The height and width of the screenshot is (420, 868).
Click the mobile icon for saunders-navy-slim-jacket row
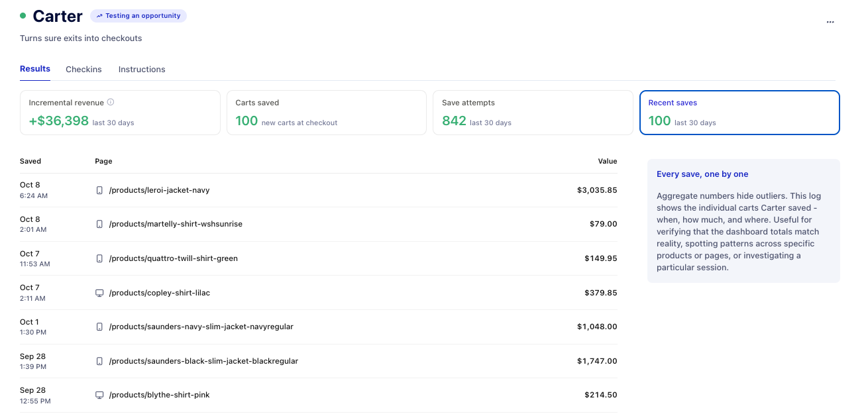[x=99, y=327]
